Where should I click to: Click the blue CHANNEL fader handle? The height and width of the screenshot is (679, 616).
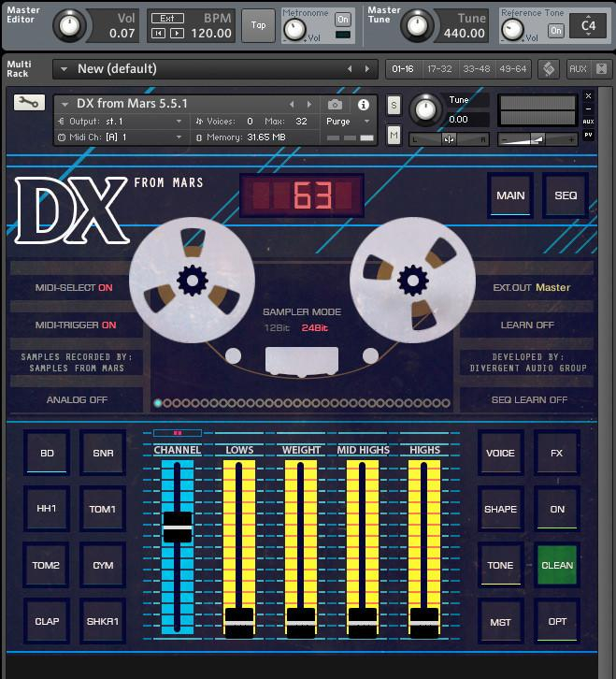(177, 527)
